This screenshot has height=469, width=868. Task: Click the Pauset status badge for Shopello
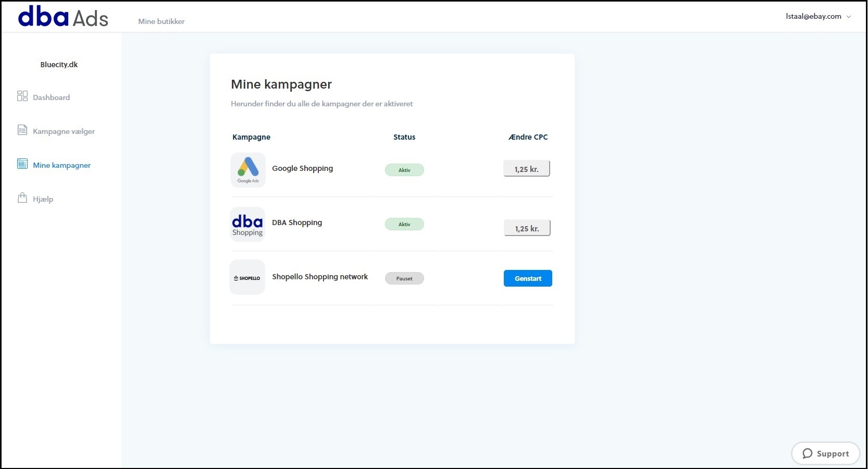click(404, 278)
